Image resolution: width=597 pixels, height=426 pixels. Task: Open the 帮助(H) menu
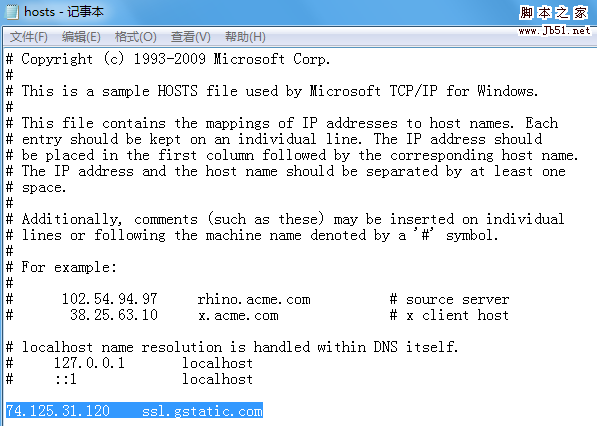pos(245,37)
